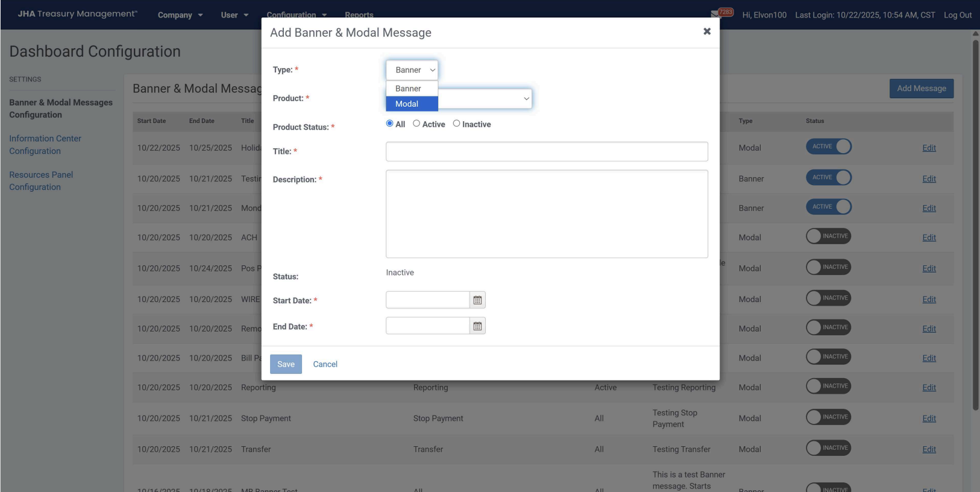Click into the Description text area
Screen dimensions: 980x492
pos(547,214)
